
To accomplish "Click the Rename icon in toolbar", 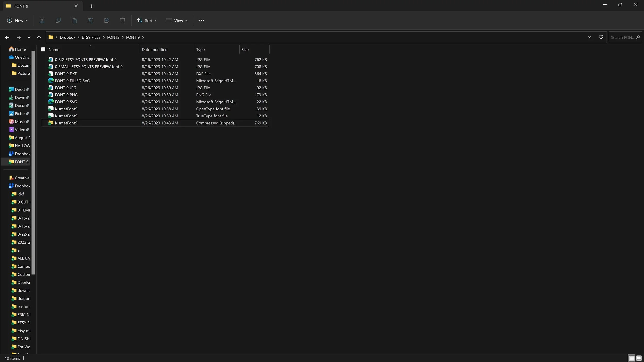I will click(x=90, y=20).
